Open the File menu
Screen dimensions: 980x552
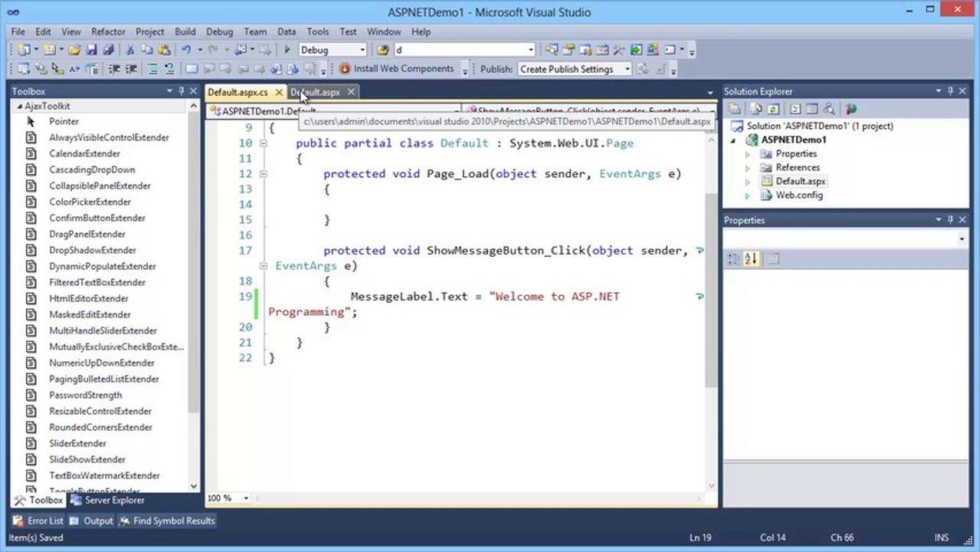coord(18,31)
